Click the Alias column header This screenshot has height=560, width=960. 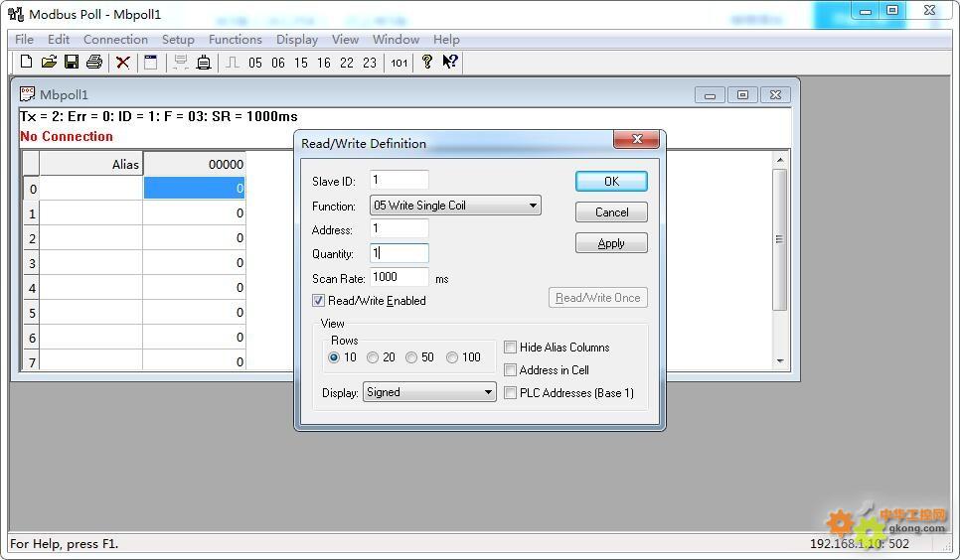(90, 164)
